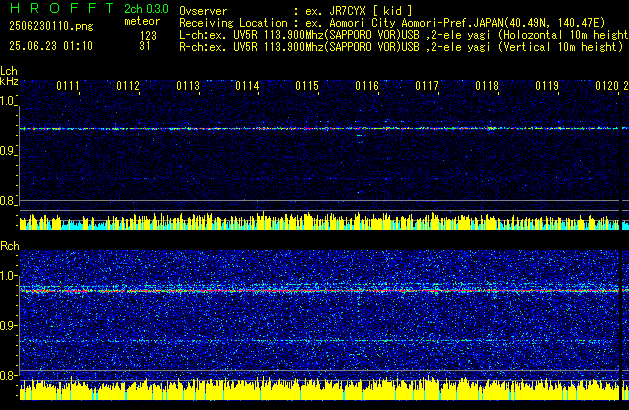This screenshot has width=629, height=410.
Task: Click the HROFFT title text
Action: [62, 8]
